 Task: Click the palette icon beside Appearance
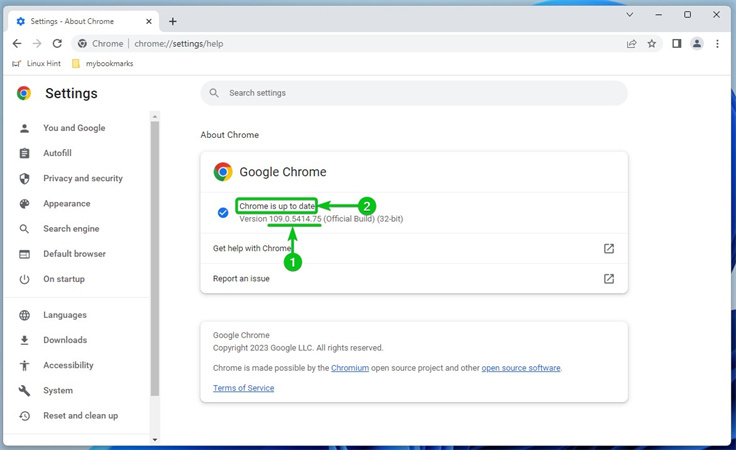pos(24,204)
